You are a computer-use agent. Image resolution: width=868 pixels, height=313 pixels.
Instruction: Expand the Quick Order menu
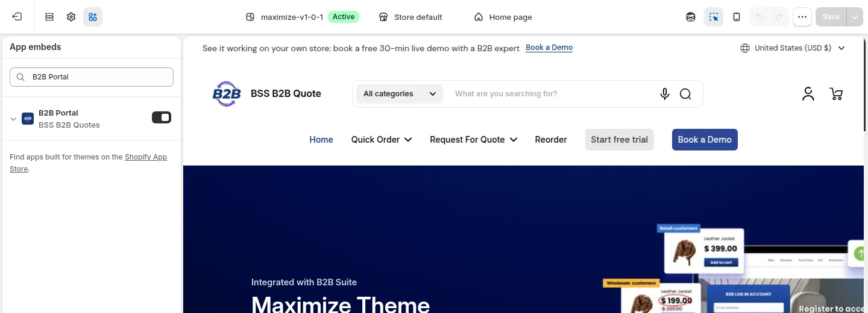tap(382, 140)
